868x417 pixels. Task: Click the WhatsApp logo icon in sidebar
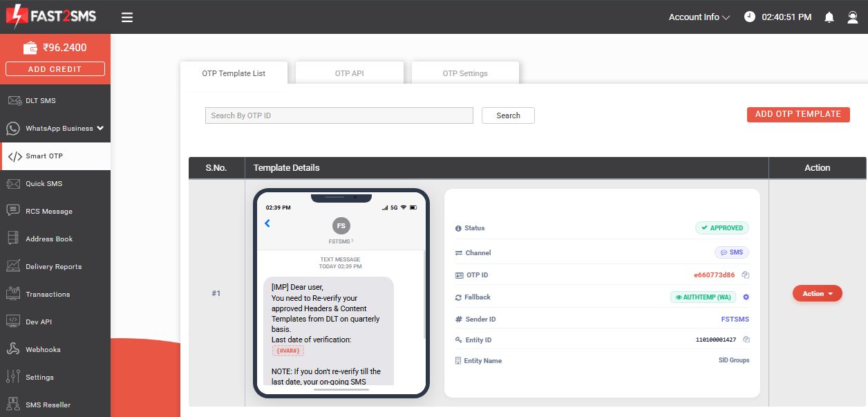click(13, 129)
